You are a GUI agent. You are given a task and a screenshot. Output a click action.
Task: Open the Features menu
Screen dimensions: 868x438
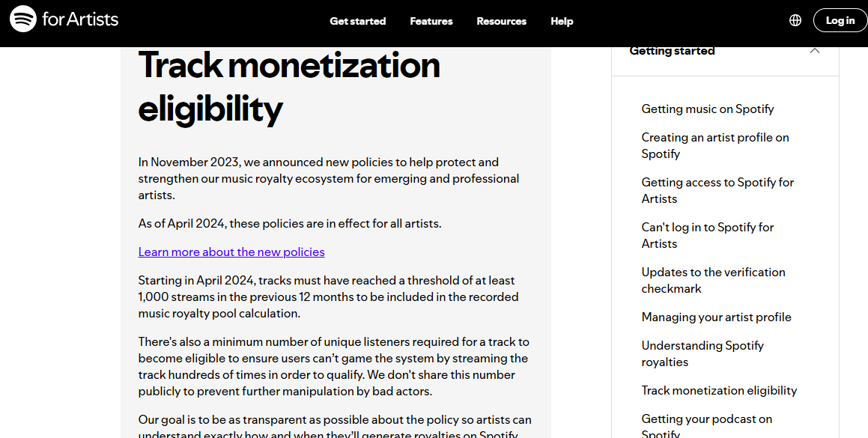431,21
